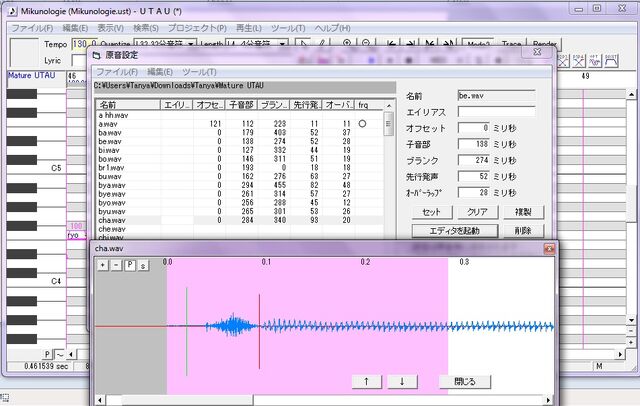Click the zoom in magnifier in UTAU toolbar
The width and height of the screenshot is (640, 406).
347,43
